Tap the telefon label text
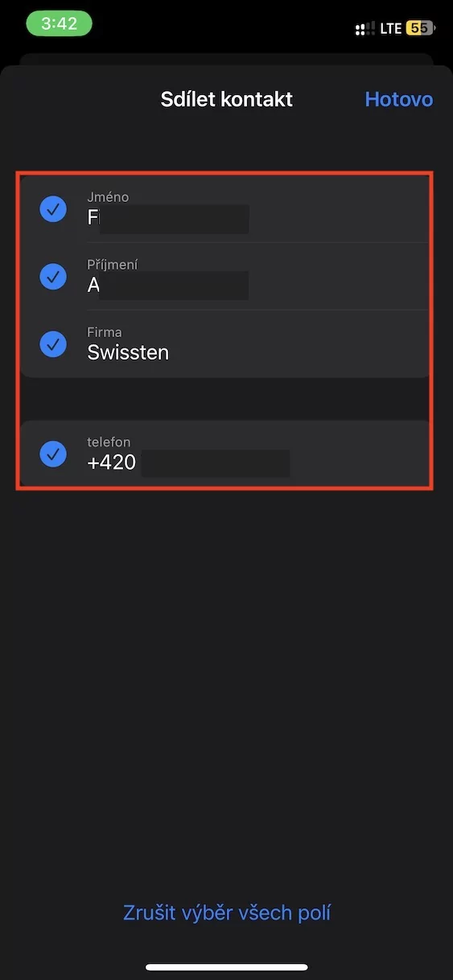The image size is (453, 980). (109, 442)
